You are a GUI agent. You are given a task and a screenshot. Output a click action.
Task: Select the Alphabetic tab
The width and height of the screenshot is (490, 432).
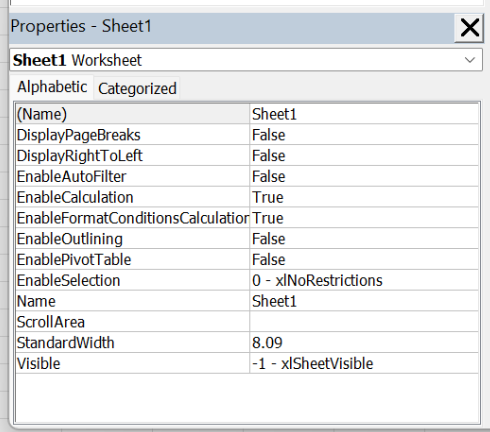(x=52, y=87)
